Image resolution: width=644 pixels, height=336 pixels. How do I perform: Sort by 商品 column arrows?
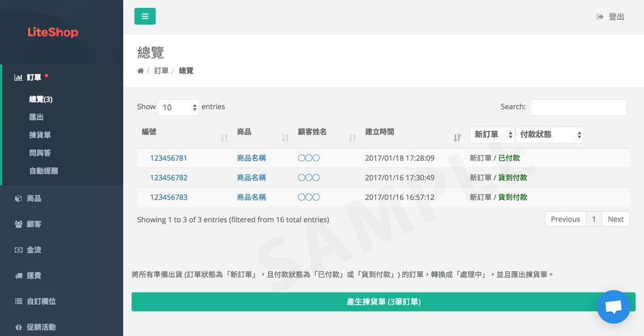(285, 138)
